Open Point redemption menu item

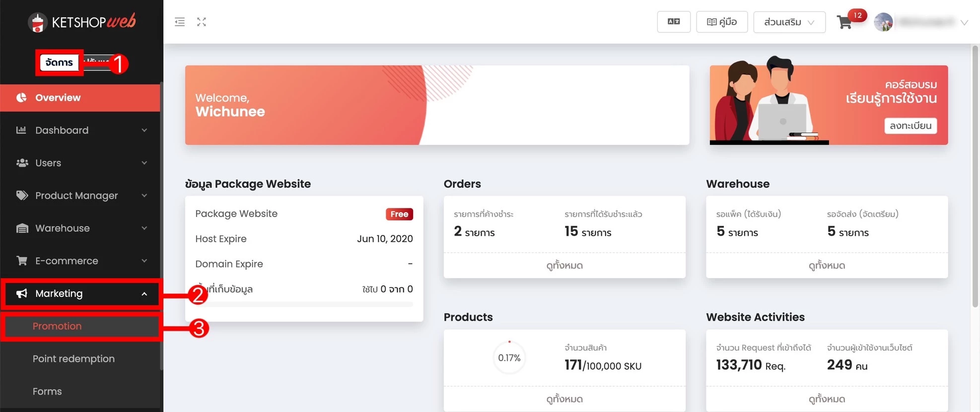(x=73, y=359)
